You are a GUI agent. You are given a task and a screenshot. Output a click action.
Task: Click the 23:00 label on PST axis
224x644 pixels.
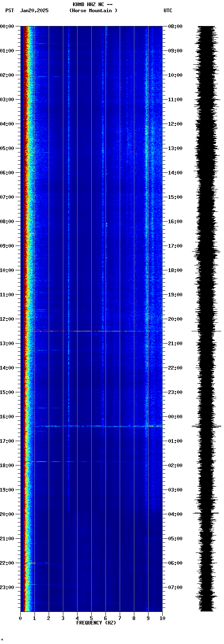click(7, 587)
